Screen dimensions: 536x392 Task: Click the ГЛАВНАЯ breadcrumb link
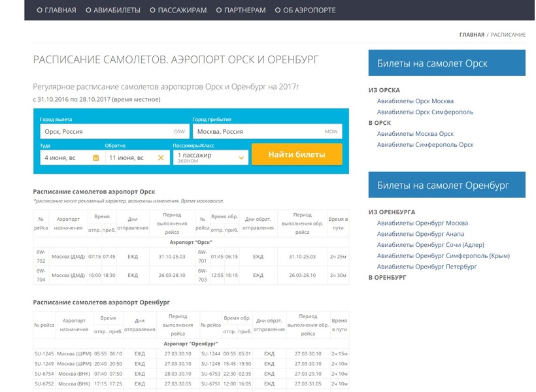click(x=471, y=34)
